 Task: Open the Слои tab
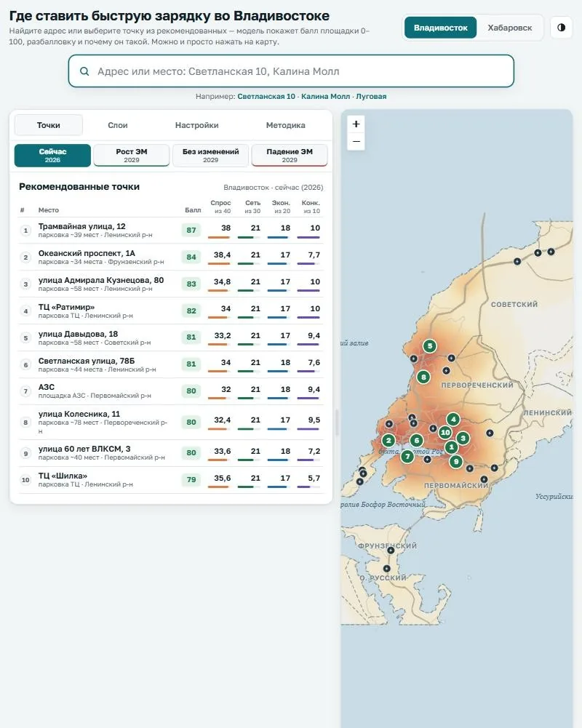tap(118, 125)
